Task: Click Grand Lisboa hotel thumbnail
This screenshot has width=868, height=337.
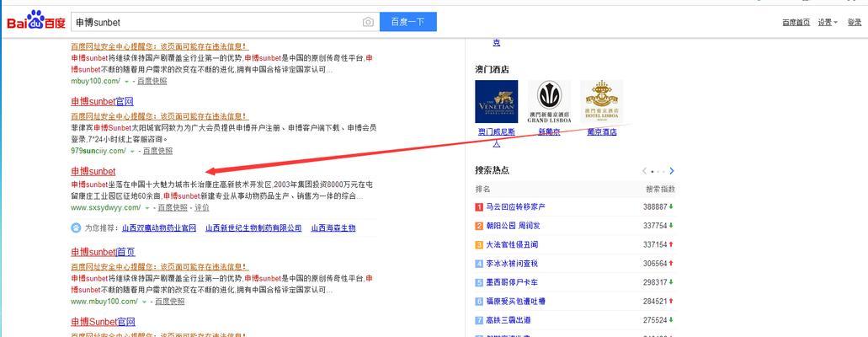Action: (549, 101)
